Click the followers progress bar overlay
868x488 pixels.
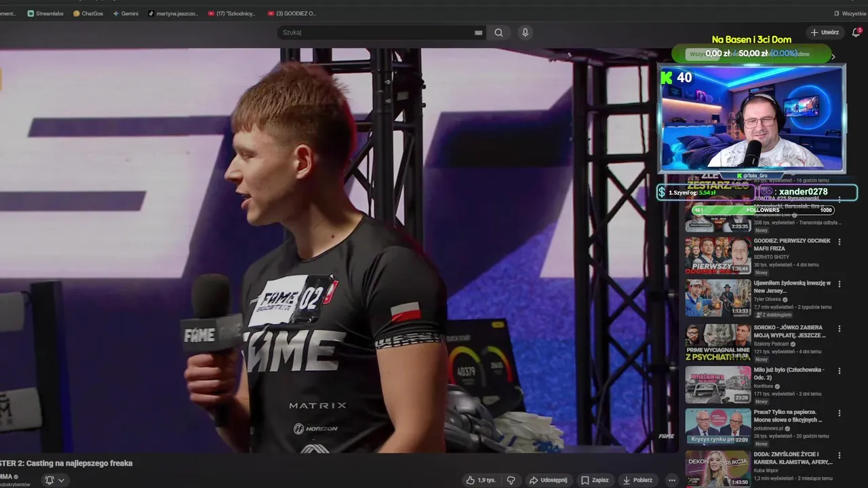(x=763, y=210)
